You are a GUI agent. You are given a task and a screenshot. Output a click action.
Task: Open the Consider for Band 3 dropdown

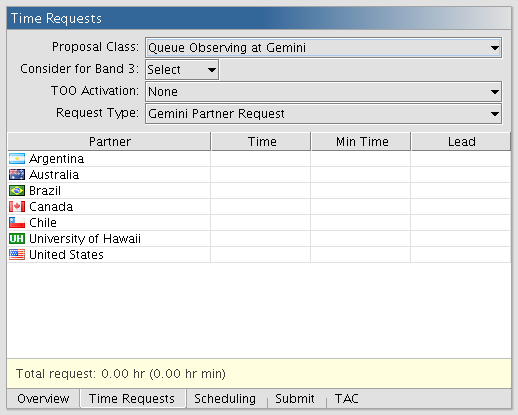[182, 70]
